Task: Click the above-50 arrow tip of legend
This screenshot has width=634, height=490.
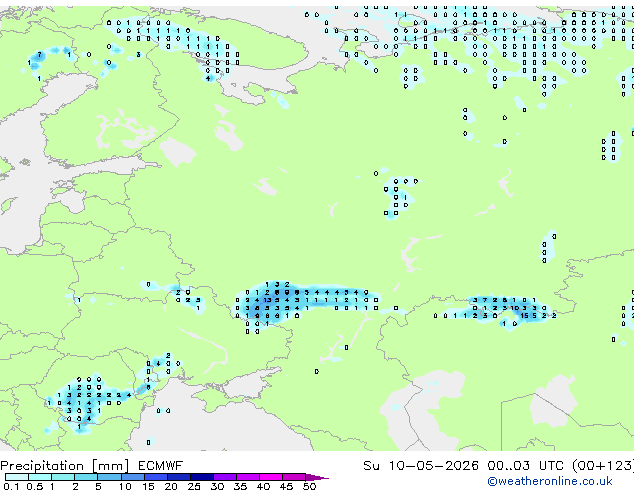Action: click(x=317, y=477)
